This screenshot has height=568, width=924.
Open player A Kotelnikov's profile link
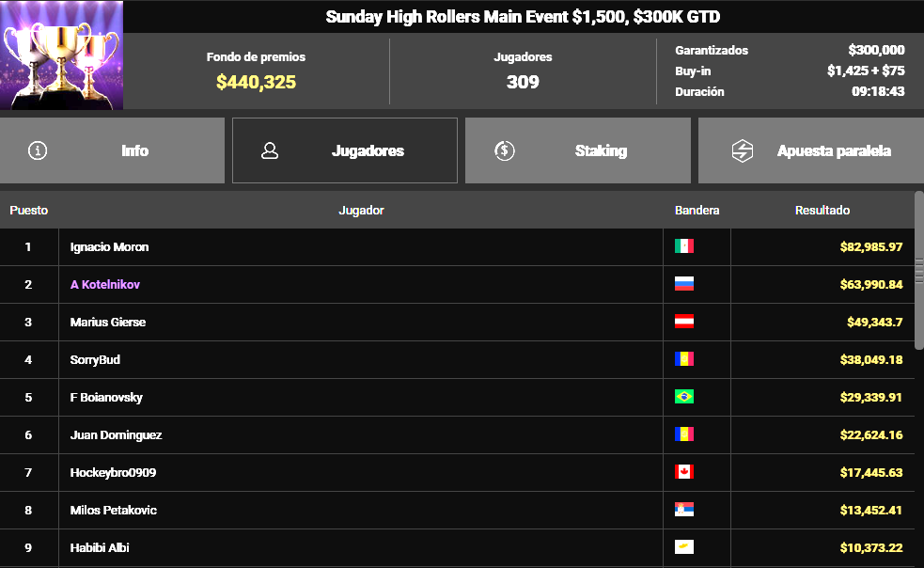tap(105, 285)
